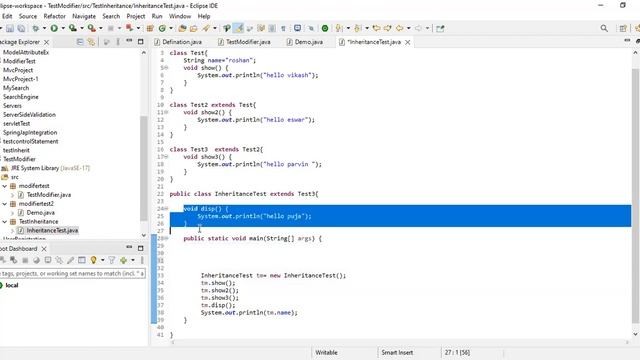
Task: Collapse the TestInheritance package node
Action: point(4,222)
